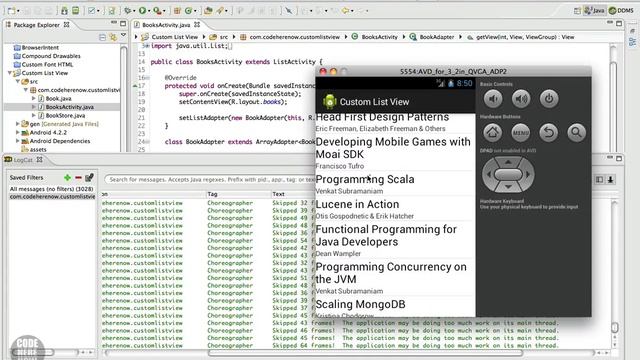Click the emulator MENU hardware button
Viewport: 640px width, 360px height.
521,132
